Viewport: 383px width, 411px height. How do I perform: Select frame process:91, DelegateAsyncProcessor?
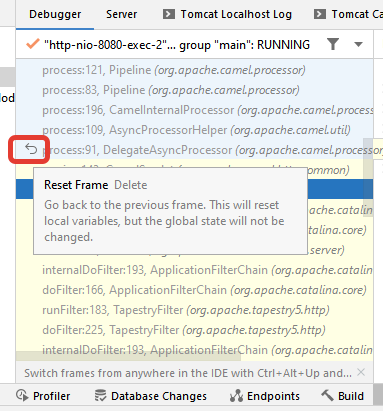click(194, 150)
